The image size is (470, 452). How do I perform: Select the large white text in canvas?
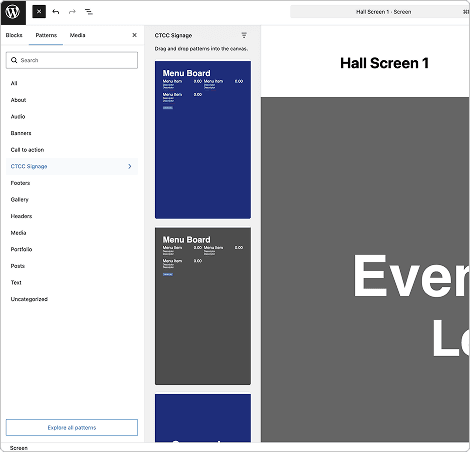(412, 305)
